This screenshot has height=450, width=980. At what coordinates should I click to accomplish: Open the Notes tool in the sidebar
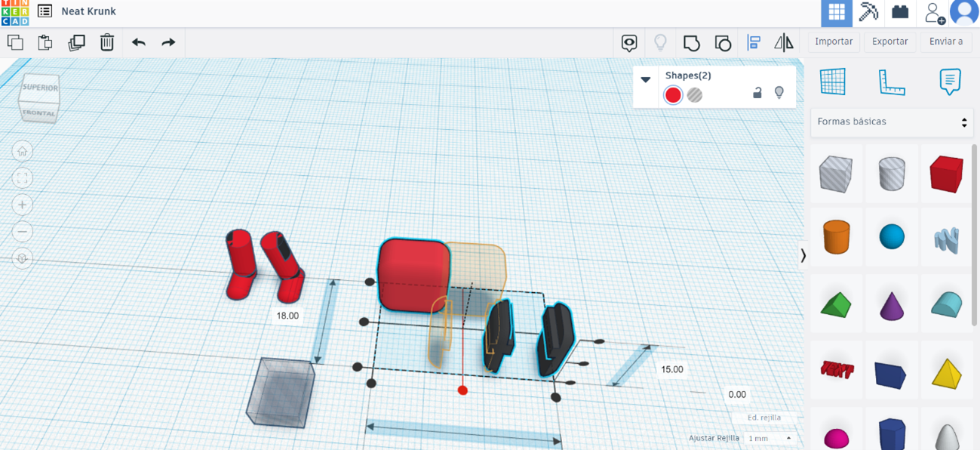pos(949,82)
